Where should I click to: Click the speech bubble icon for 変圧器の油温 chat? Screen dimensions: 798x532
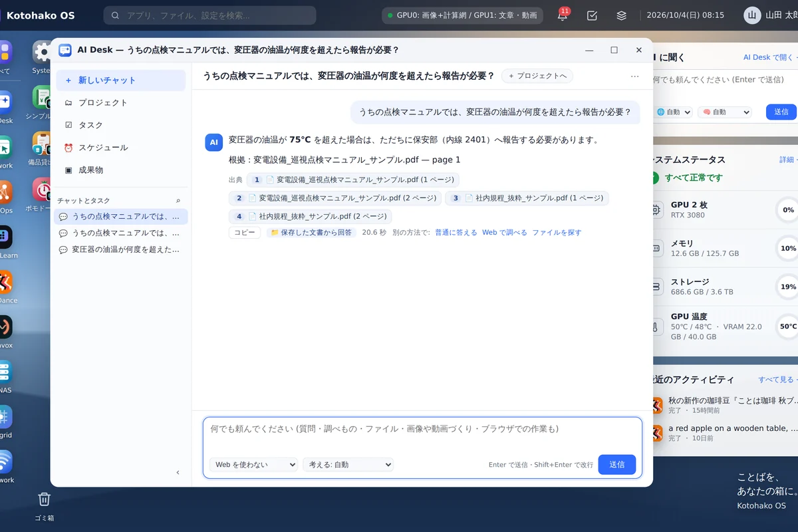[x=63, y=250]
